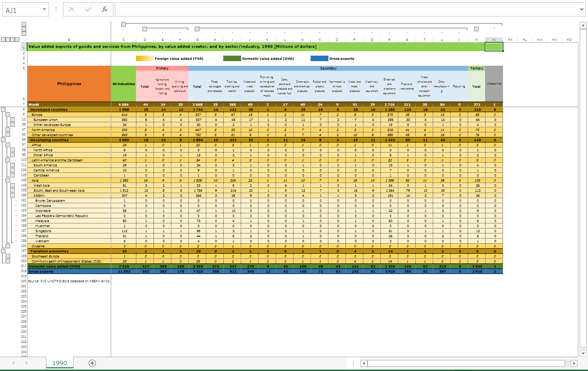Toggle the outline button for the Europe row
Screen dimensions: 588x371
click(8, 114)
